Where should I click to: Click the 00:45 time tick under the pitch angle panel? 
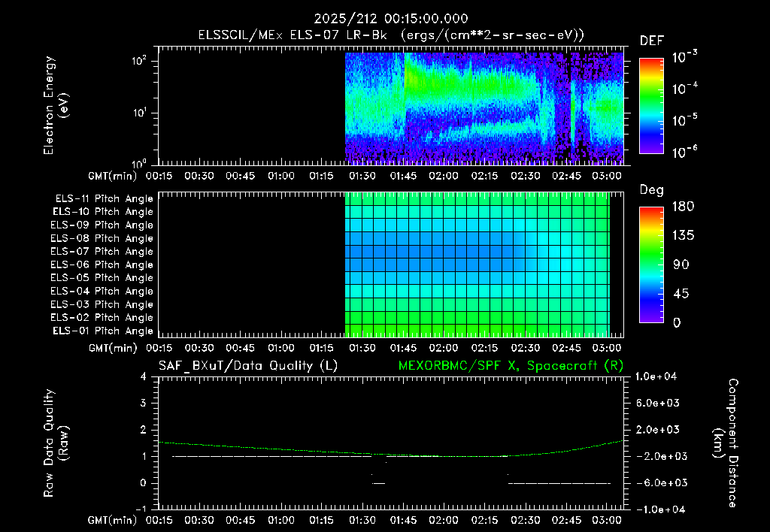click(240, 348)
